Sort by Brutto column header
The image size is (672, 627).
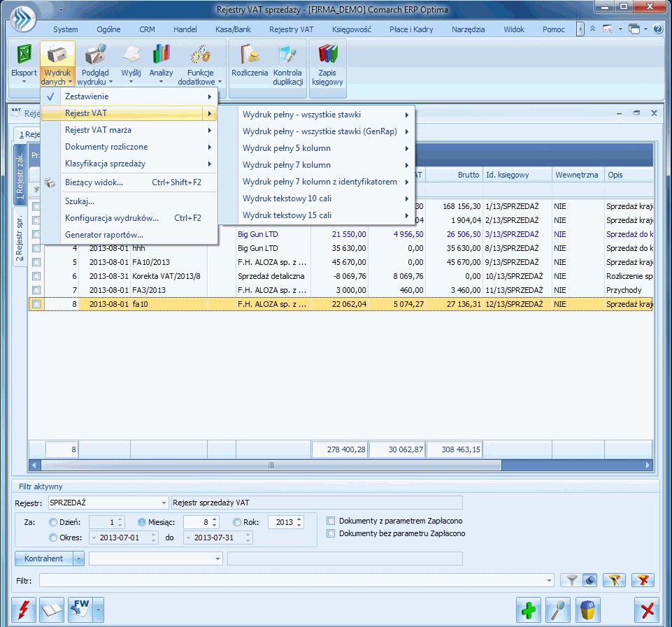pos(454,175)
